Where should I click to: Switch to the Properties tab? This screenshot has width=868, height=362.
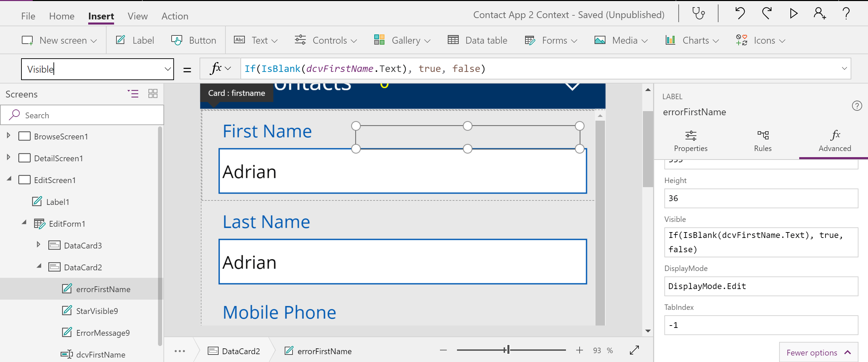tap(691, 141)
